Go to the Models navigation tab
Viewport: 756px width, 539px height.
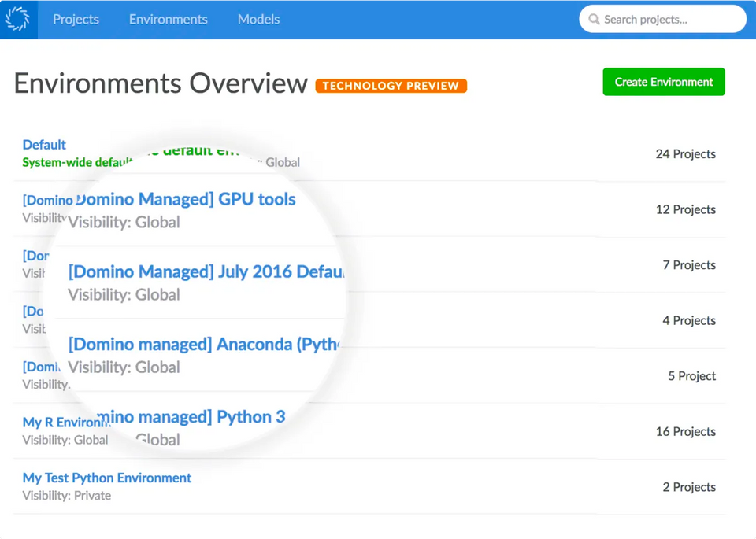(258, 19)
